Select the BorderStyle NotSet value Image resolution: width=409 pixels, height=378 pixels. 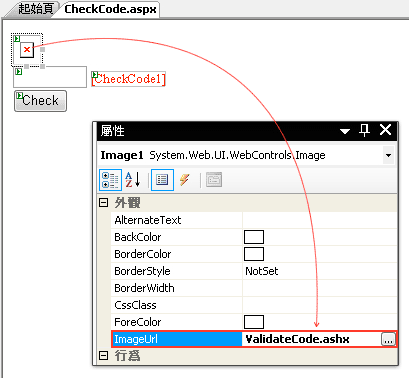(x=262, y=271)
